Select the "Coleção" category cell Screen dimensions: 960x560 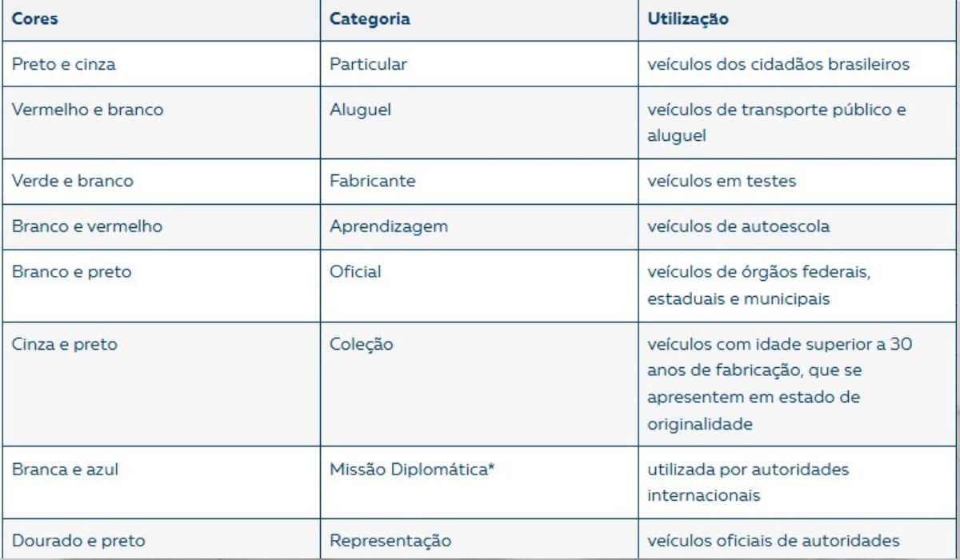tap(362, 345)
